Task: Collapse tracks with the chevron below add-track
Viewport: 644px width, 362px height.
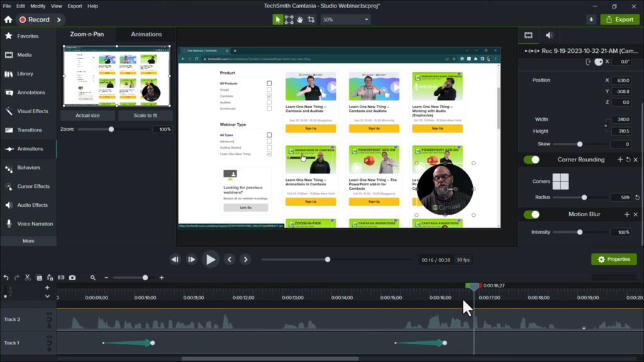Action: coord(47,296)
